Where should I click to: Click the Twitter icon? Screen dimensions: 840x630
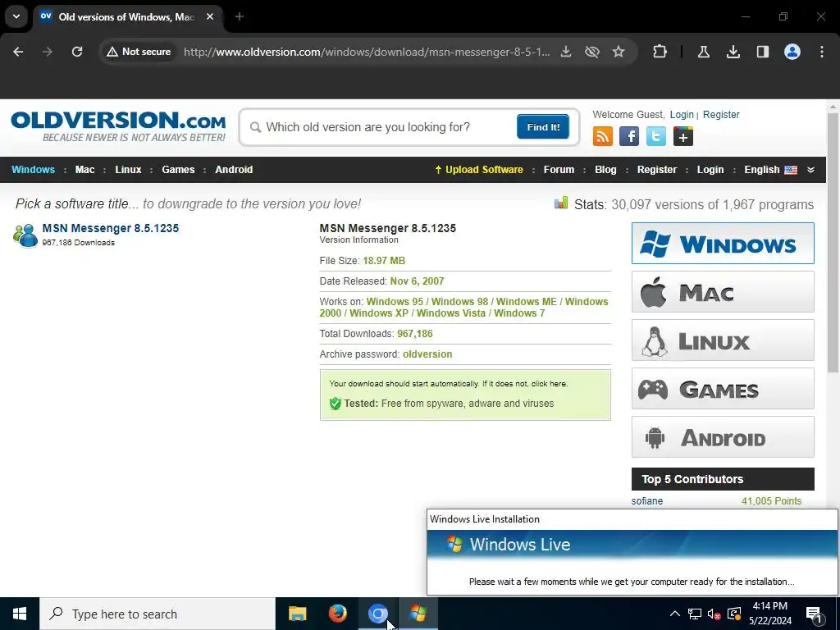click(x=656, y=137)
